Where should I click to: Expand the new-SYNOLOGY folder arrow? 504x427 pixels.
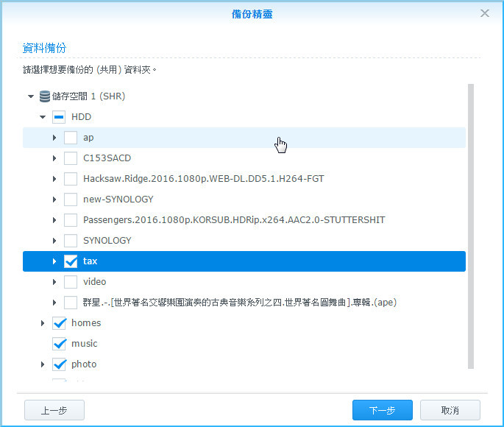[x=54, y=200]
